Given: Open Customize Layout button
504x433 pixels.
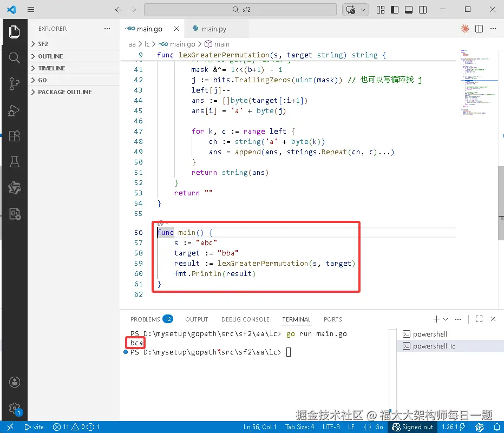Looking at the screenshot, I should point(381,10).
